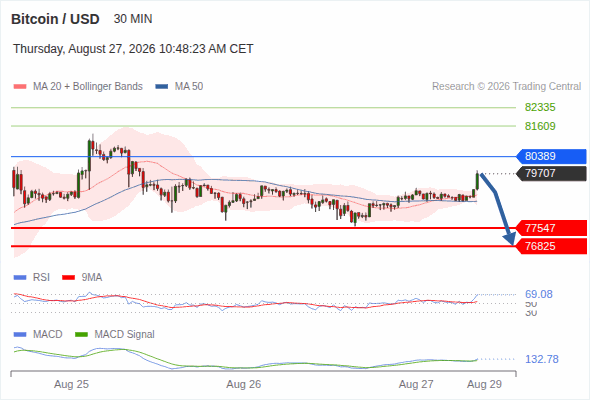
Task: Select the 30 MIN timeframe label
Action: (x=133, y=19)
